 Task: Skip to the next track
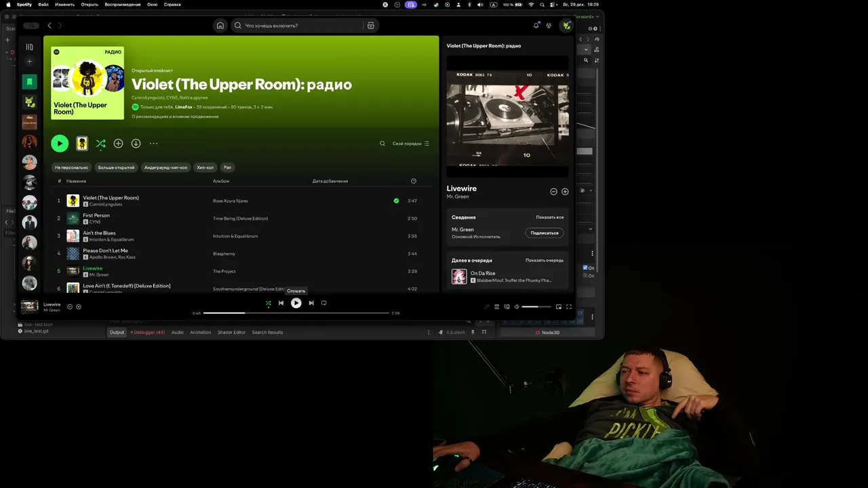point(311,303)
